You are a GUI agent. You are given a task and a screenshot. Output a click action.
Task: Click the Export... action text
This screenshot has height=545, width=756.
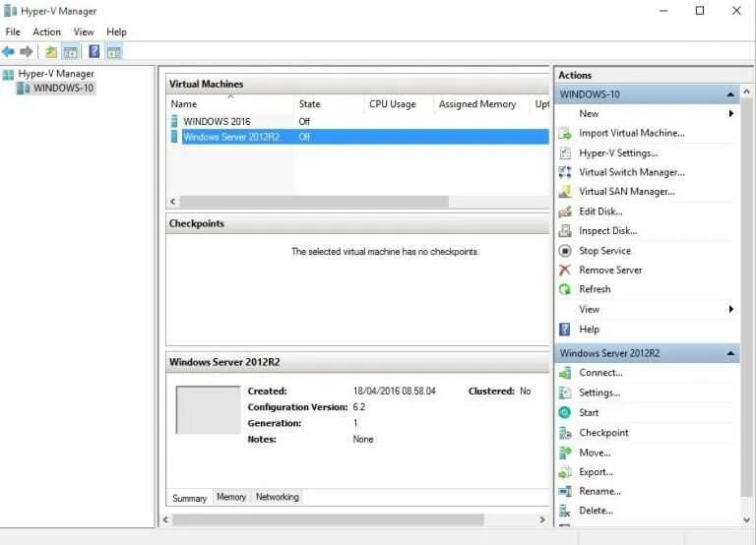[x=596, y=472]
